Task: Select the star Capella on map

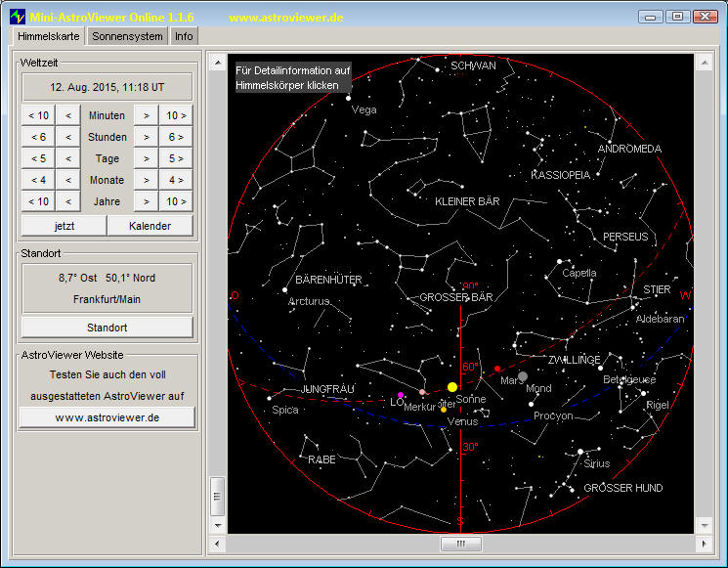Action: 560,262
